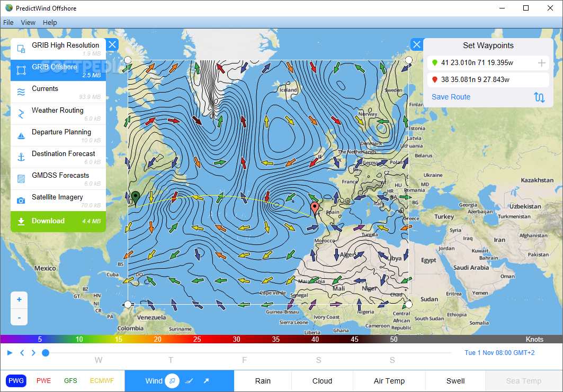Click the Destination Forecast anchor icon

pyautogui.click(x=21, y=157)
